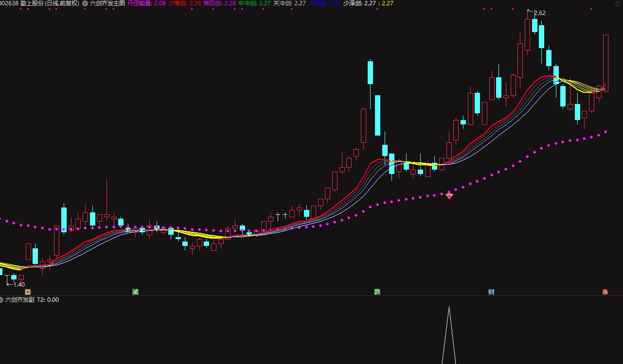Expand the 六剑齐发主图 indicator dropdown arrow

tap(86, 3)
